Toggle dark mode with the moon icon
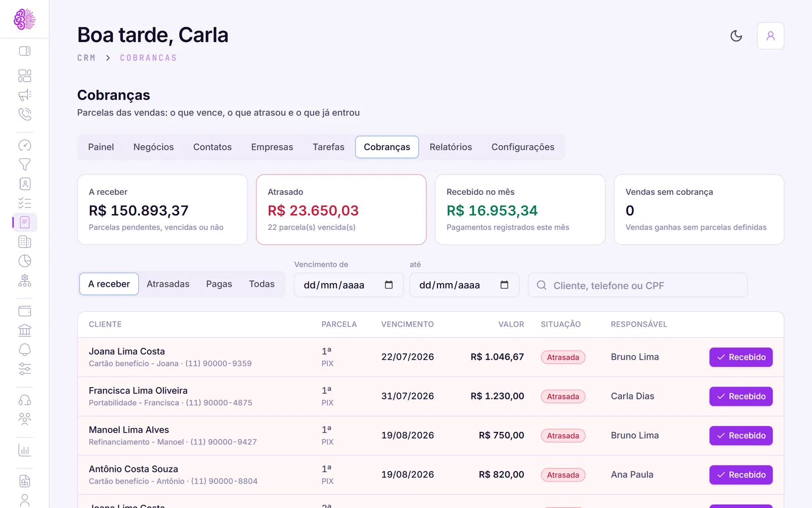812x508 pixels. 736,36
